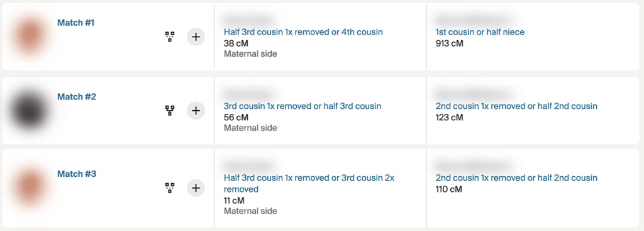Click the family tree icon for Match #3
Viewport: 644px width, 231px height.
pos(170,188)
